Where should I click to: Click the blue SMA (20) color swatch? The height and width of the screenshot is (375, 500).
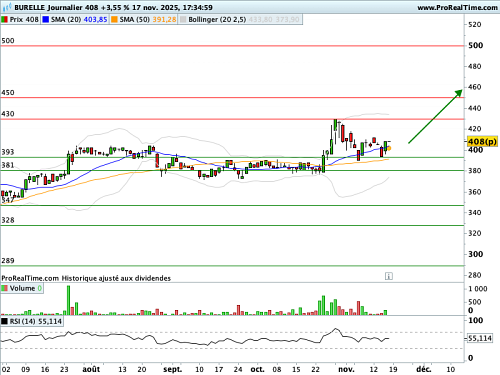[46, 20]
